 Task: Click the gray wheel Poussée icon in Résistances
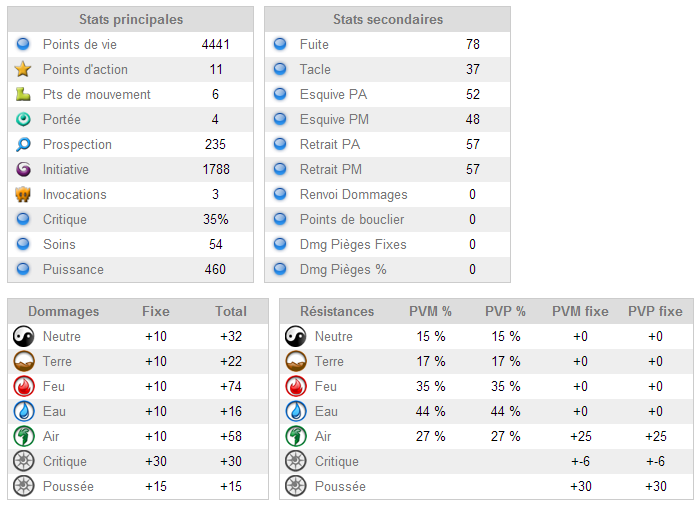(296, 486)
